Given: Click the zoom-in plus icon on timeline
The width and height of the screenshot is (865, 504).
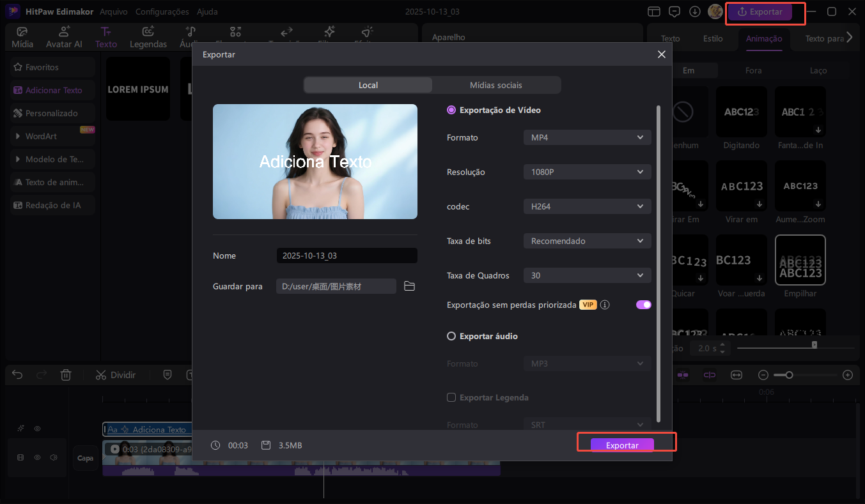Looking at the screenshot, I should 848,375.
